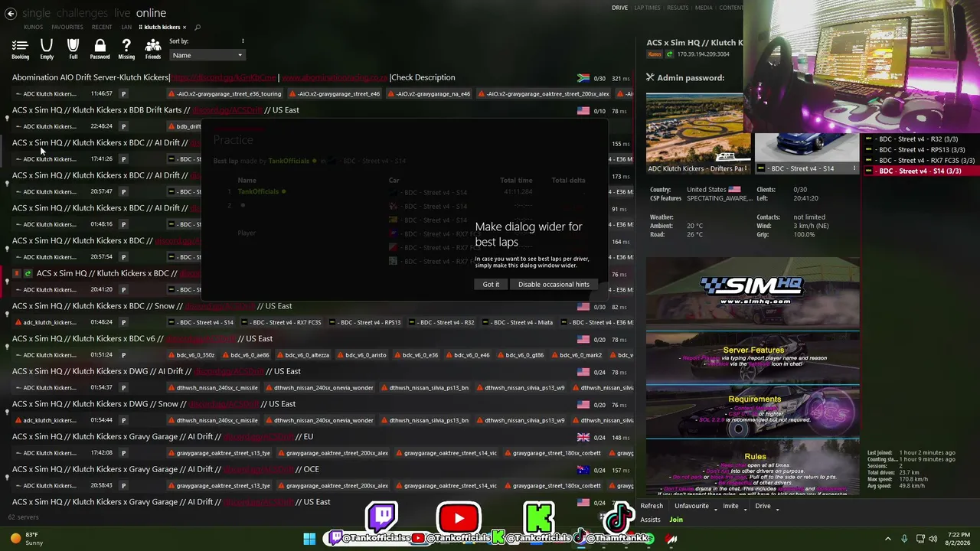The height and width of the screenshot is (551, 980).
Task: Open the FAVOURITES server list tab
Action: (x=67, y=28)
